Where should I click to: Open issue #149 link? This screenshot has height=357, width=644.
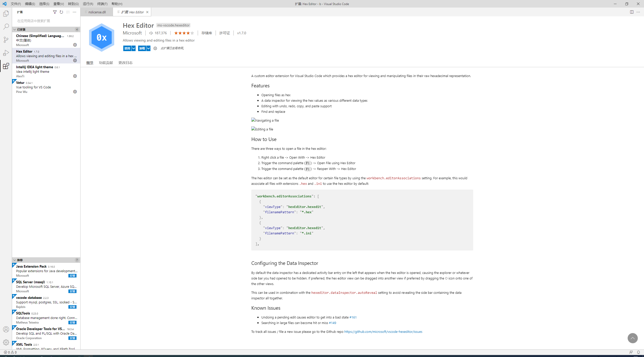pyautogui.click(x=333, y=323)
